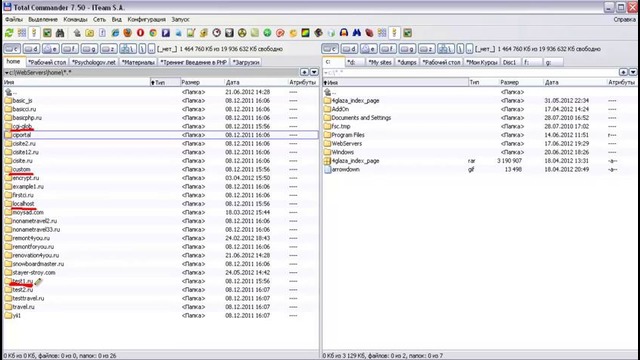Open right panel directory history dropdown
The height and width of the screenshot is (360, 640).
633,72
